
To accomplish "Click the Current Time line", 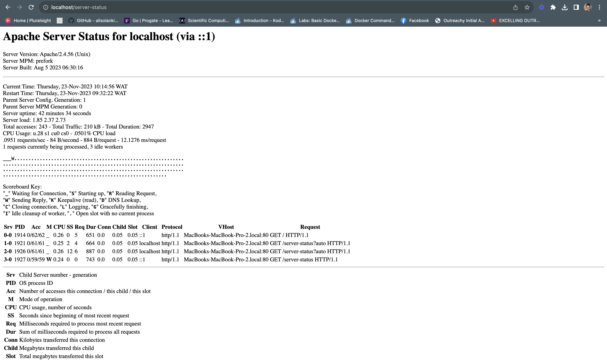I will [65, 87].
